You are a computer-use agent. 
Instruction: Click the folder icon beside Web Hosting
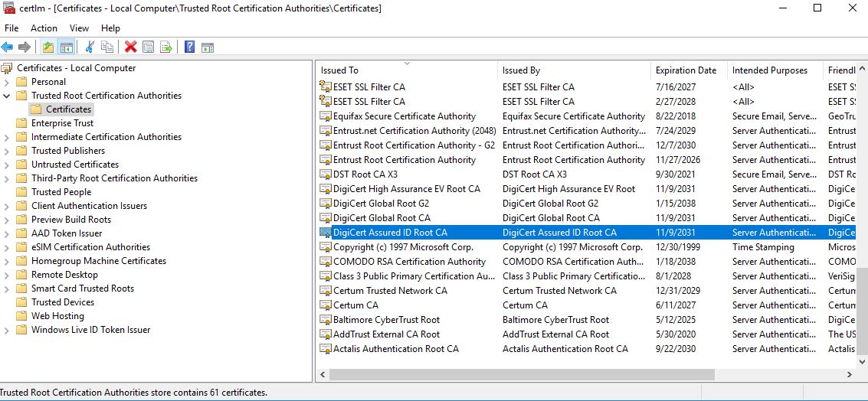[x=21, y=316]
